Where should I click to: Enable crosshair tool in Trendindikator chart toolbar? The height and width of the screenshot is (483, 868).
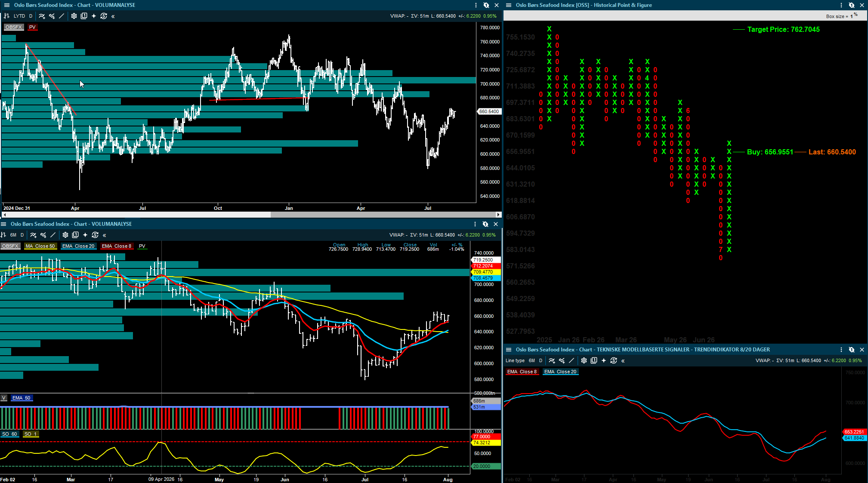click(x=604, y=360)
